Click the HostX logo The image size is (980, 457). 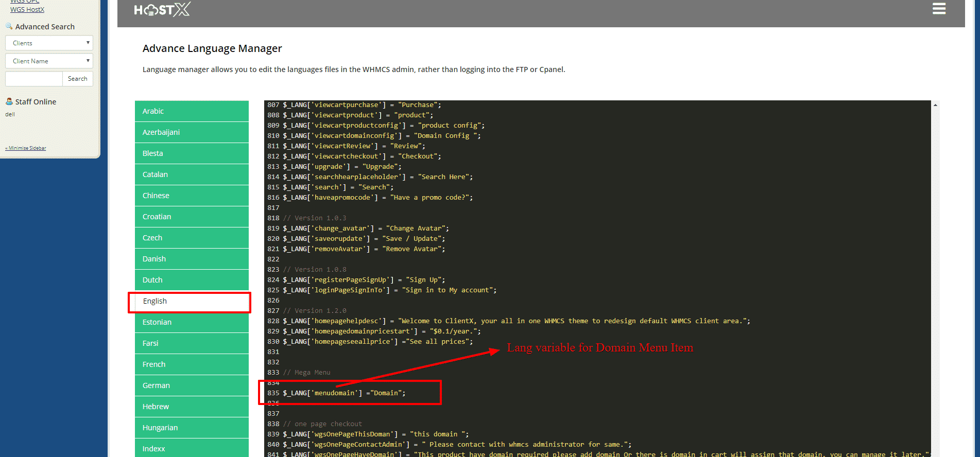(162, 9)
